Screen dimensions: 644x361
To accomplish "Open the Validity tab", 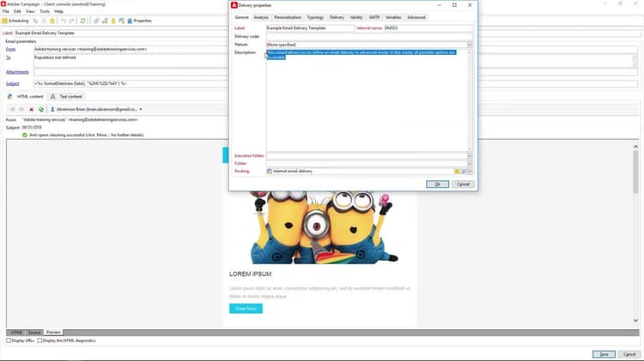I will pos(356,17).
